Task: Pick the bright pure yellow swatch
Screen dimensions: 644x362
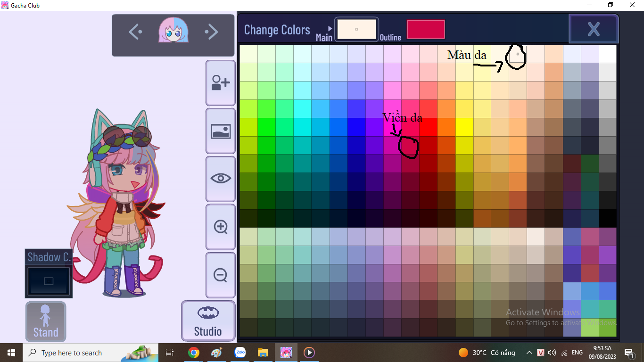Action: tap(464, 127)
